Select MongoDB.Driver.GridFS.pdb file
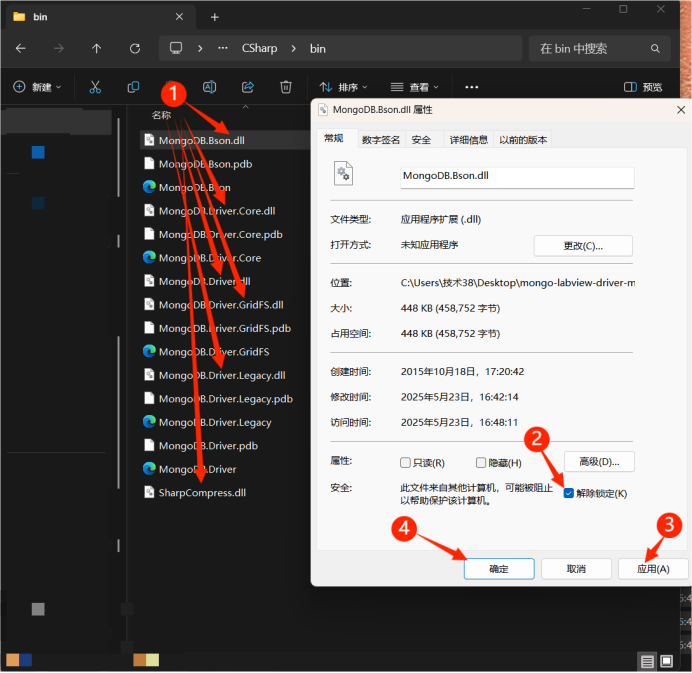692x673 pixels. pos(224,328)
